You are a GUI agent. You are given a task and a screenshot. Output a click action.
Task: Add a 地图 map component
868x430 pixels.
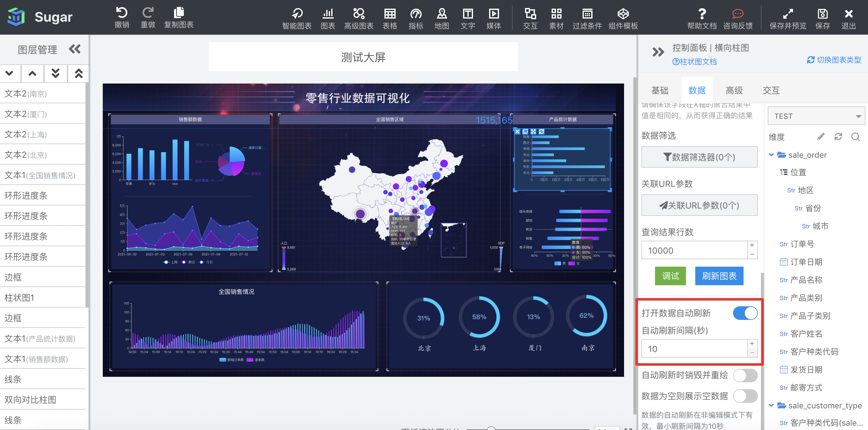pos(441,19)
